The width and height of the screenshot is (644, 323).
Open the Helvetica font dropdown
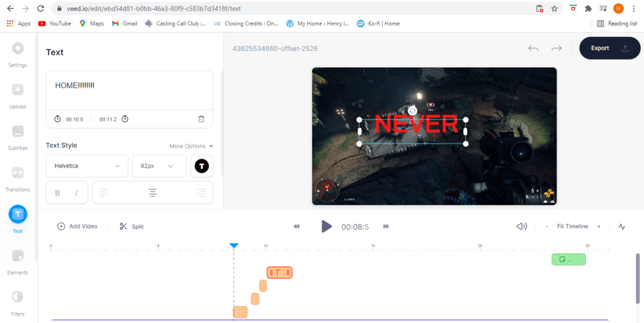coord(87,166)
